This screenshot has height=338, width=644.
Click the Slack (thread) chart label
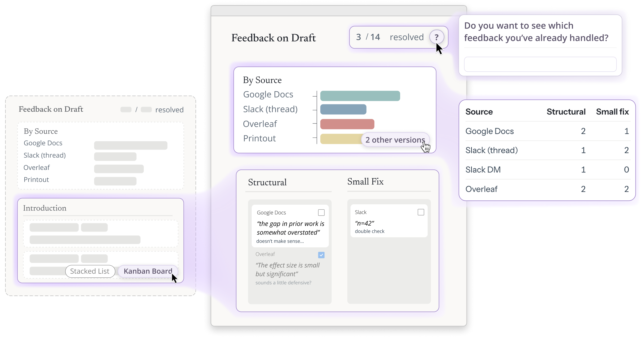pos(270,109)
